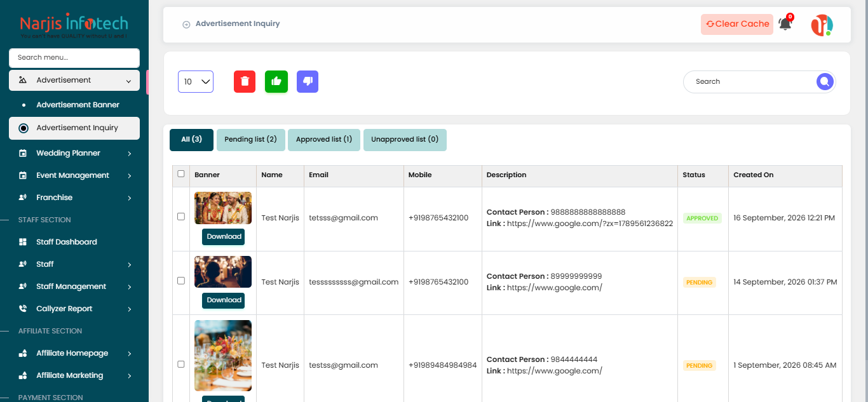
Task: Tick the checkbox for testss@gmail.com row
Action: click(181, 365)
